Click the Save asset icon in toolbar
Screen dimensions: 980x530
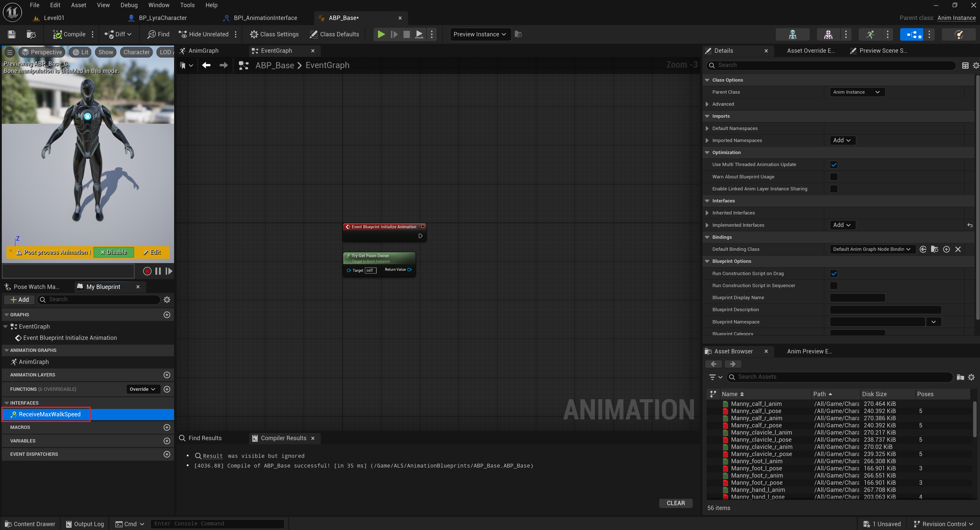[x=12, y=34]
